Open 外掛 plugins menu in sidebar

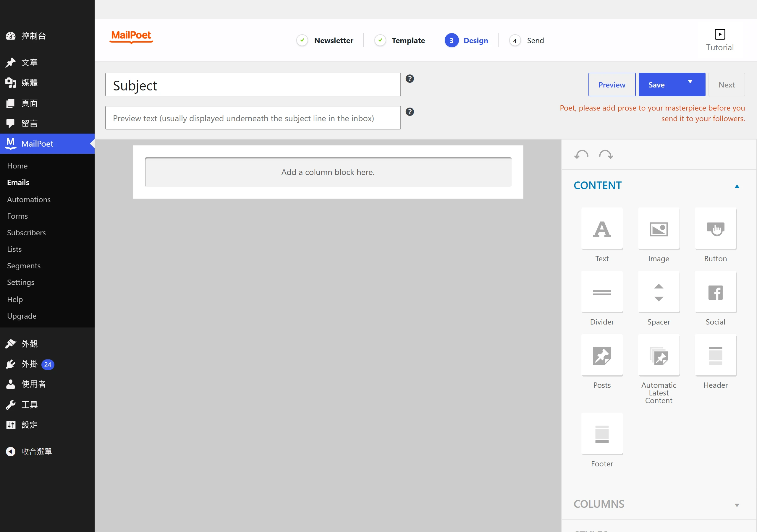point(47,364)
